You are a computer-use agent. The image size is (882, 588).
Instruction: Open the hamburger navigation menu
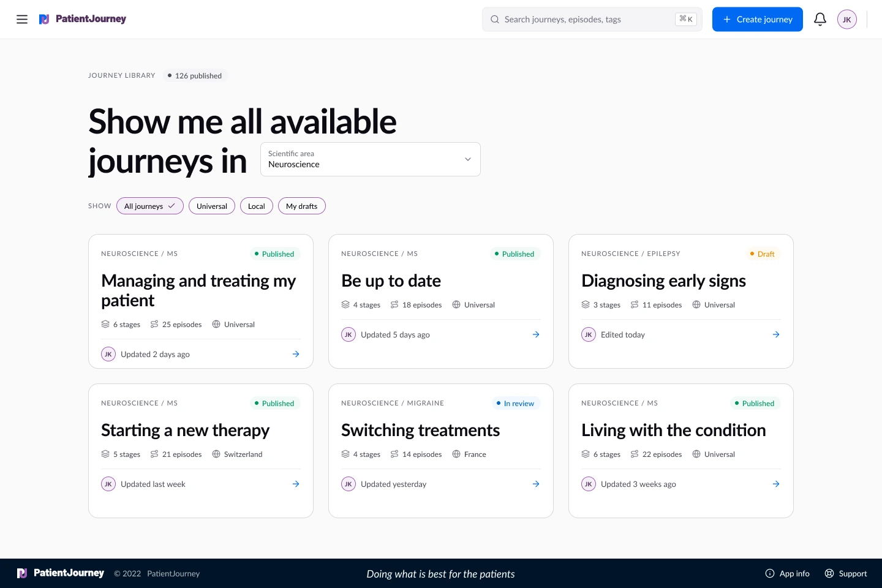pyautogui.click(x=22, y=19)
